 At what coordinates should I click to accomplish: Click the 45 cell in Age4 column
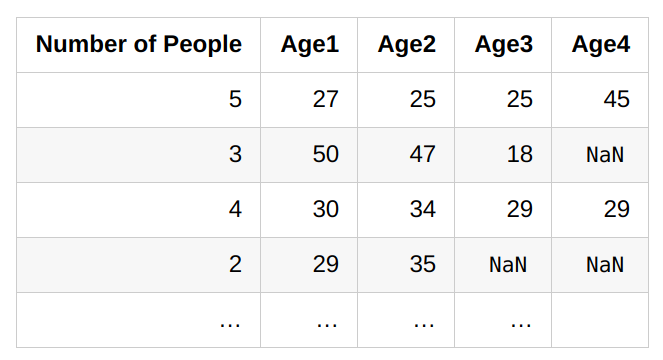[x=600, y=100]
